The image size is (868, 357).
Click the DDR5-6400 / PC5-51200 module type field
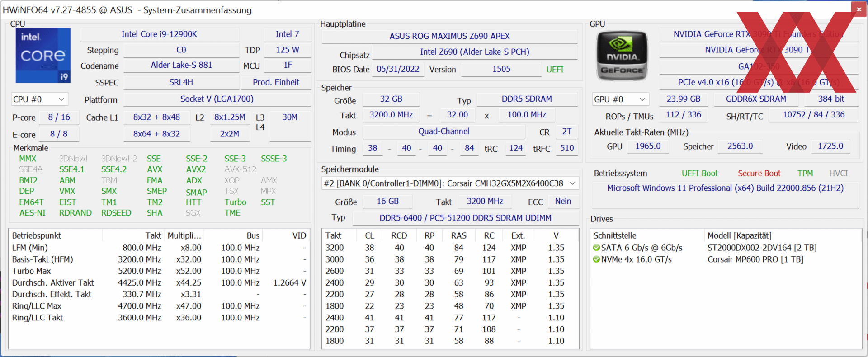(x=465, y=218)
